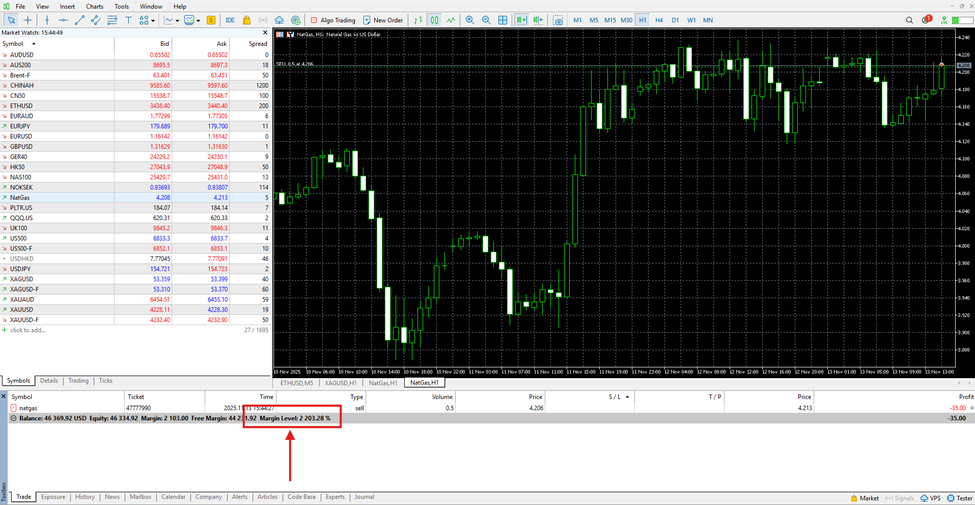Click the zoom in magnifier icon
The height and width of the screenshot is (505, 975).
point(470,20)
